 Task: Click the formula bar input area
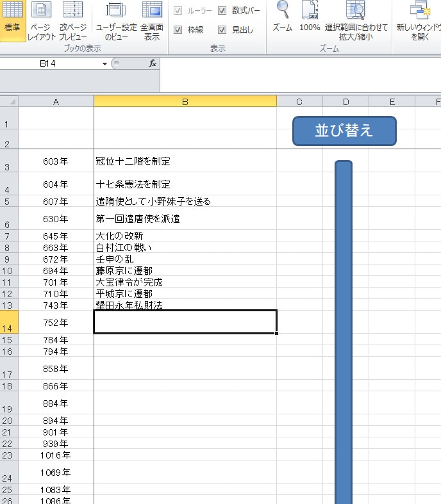[x=300, y=74]
